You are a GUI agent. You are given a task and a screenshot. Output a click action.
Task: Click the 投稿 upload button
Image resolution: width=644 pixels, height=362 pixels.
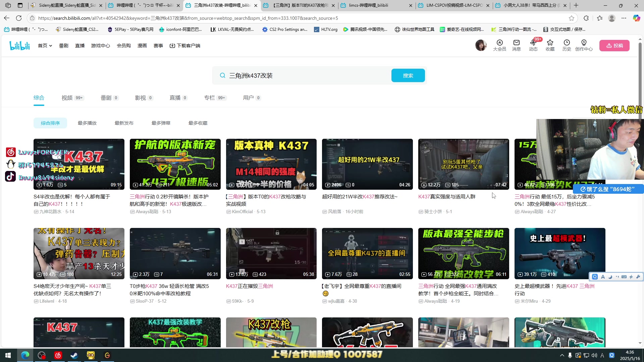coord(614,46)
